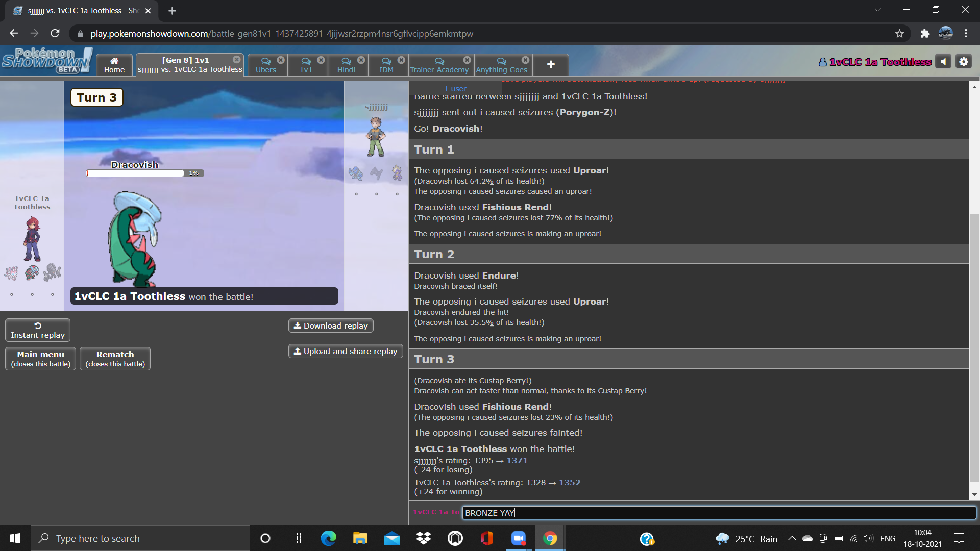Close the 1v1 room tab

321,60
